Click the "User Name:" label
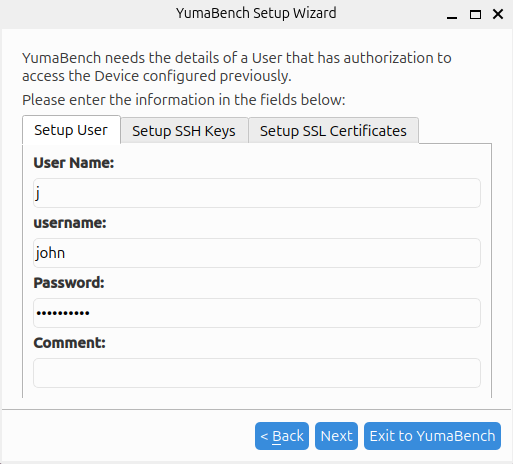Screen dimensions: 513x464 tap(74, 163)
